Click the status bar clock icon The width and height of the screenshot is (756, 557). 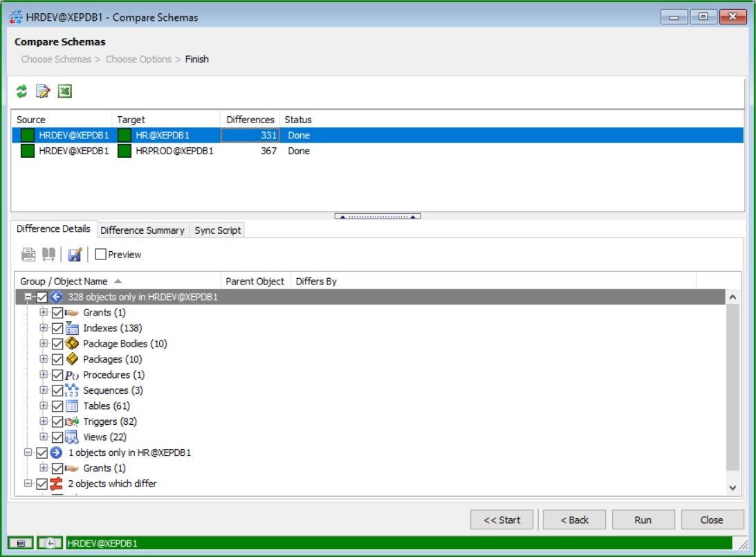point(50,543)
